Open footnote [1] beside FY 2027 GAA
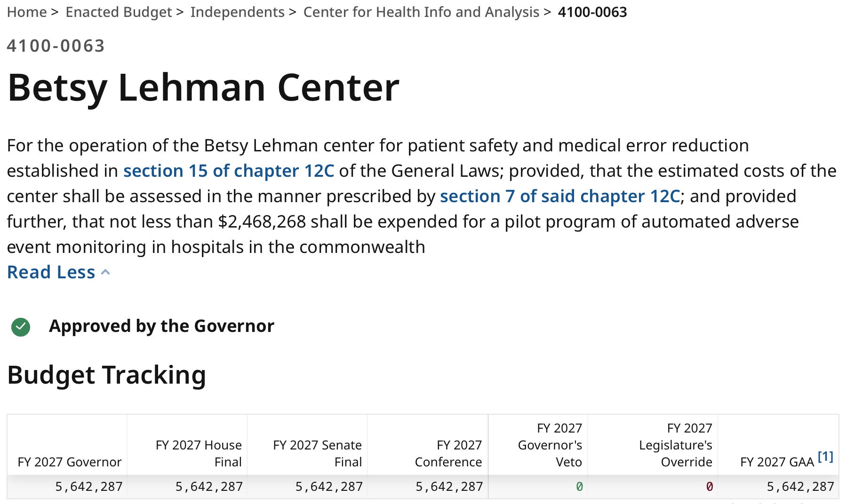The width and height of the screenshot is (846, 504). [x=826, y=456]
